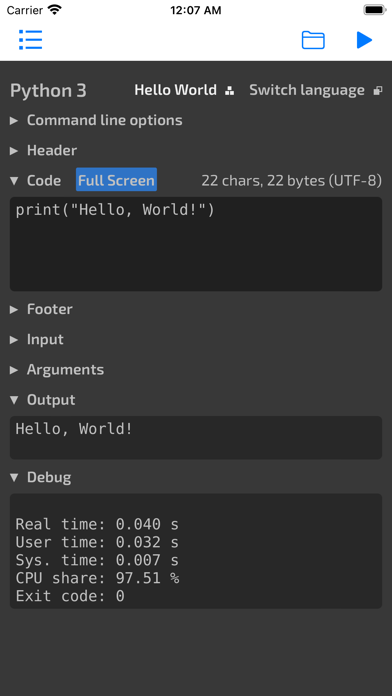Collapse the Output section
The height and width of the screenshot is (696, 392).
(43, 399)
